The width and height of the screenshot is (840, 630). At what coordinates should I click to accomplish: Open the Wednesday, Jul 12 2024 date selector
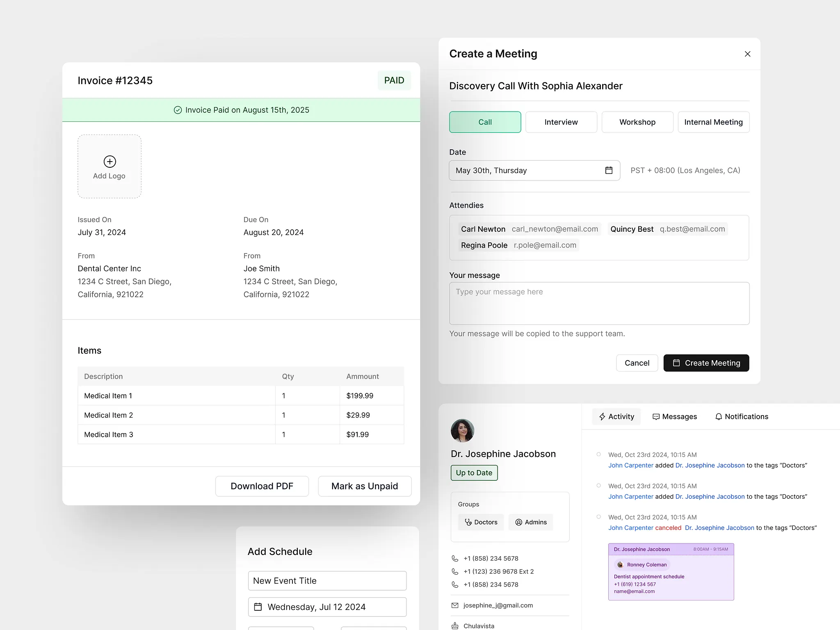[327, 607]
